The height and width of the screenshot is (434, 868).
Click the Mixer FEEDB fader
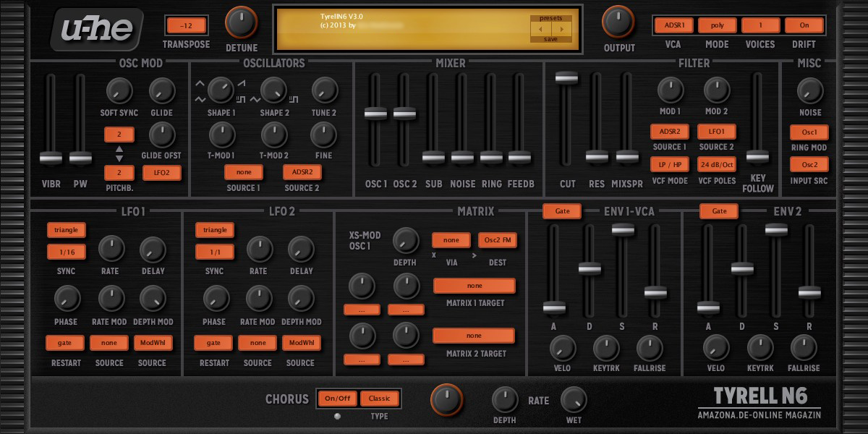520,156
